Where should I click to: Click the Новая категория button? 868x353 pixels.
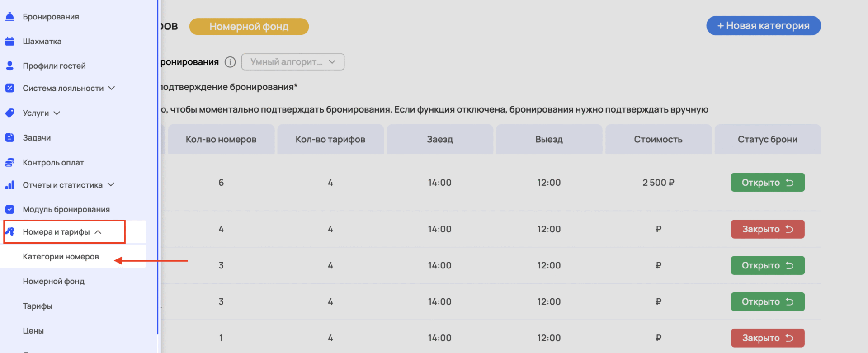pos(763,26)
